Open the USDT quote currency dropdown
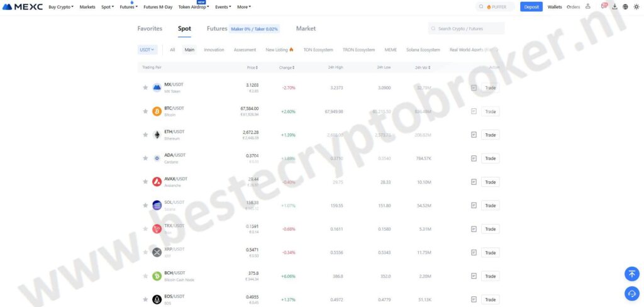644x307 pixels. tap(147, 50)
